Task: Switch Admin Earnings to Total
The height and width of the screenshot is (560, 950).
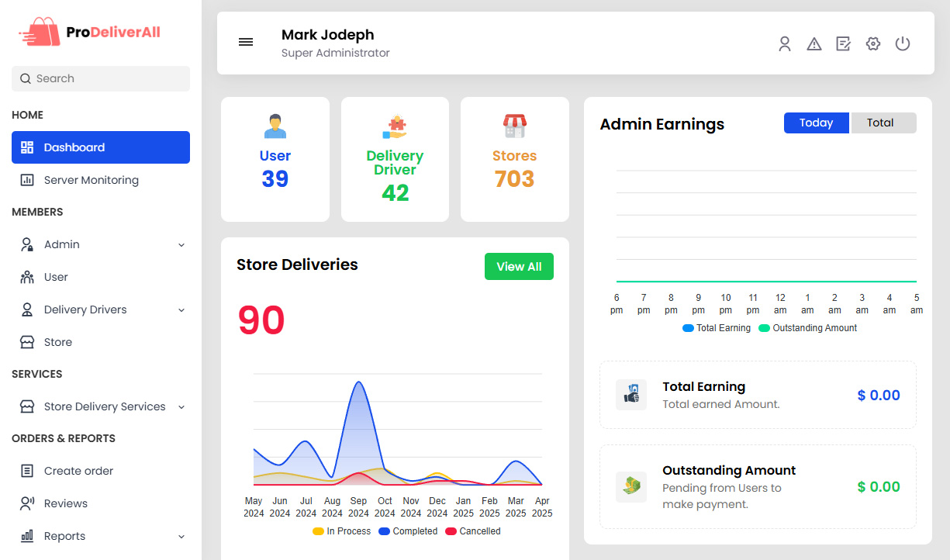Action: pyautogui.click(x=883, y=123)
